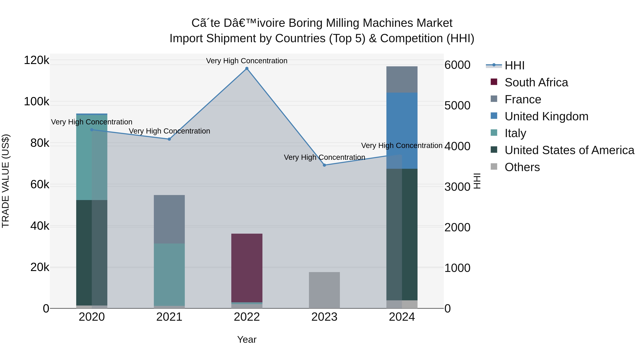Screen dimensions: 644x362
Task: Toggle United Kingdom legend entry
Action: click(540, 116)
